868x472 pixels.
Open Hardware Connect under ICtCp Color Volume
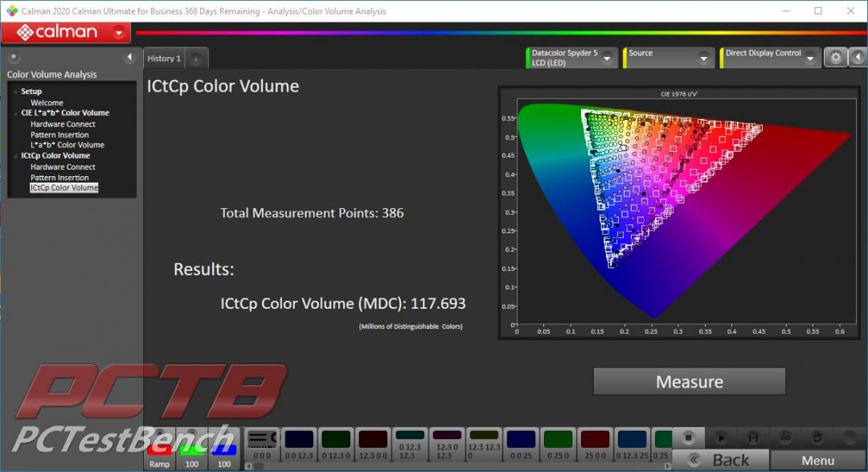(63, 166)
